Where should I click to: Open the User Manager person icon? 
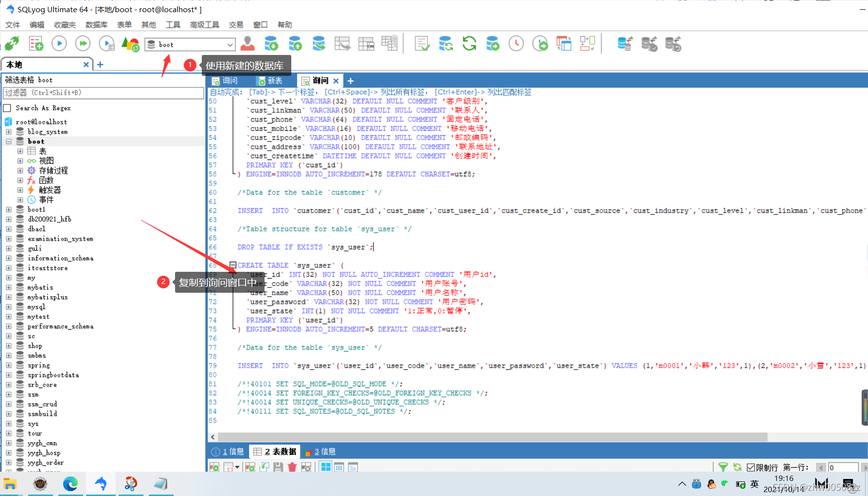coord(248,44)
